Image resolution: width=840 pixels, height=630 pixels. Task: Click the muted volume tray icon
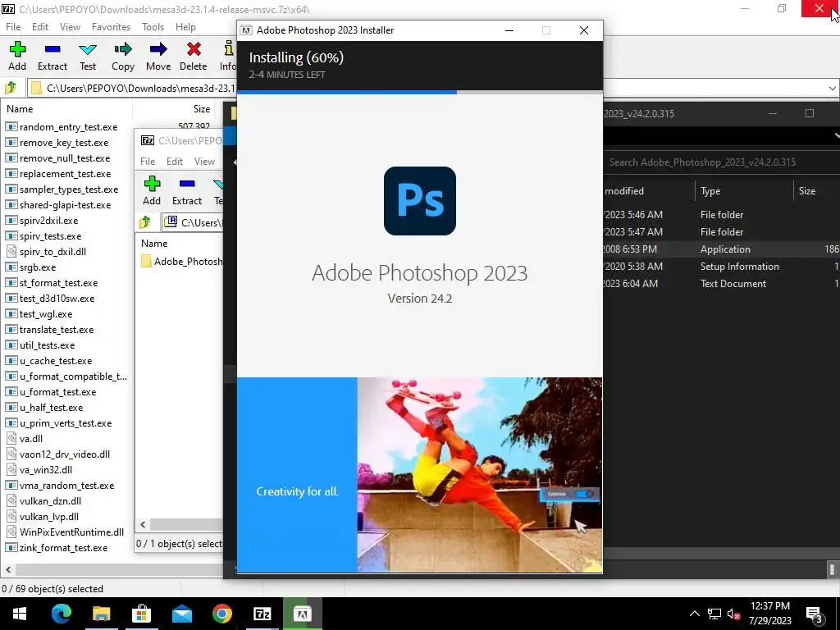[733, 614]
